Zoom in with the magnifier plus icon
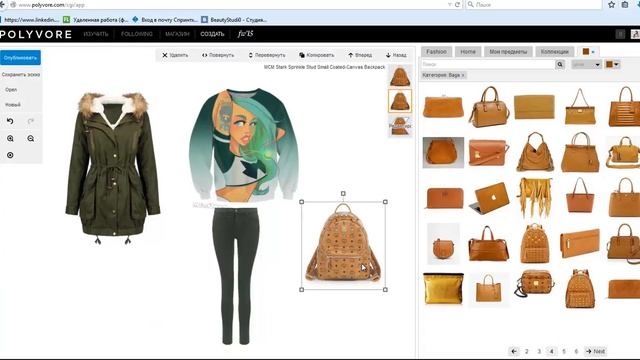The width and height of the screenshot is (640, 360). 10,138
